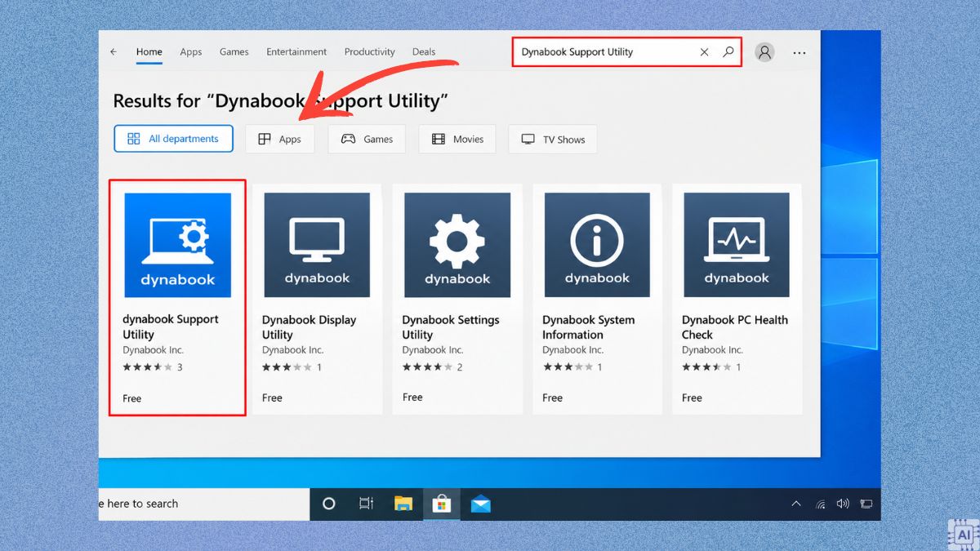This screenshot has width=980, height=551.
Task: Open the Deals tab
Action: click(424, 51)
